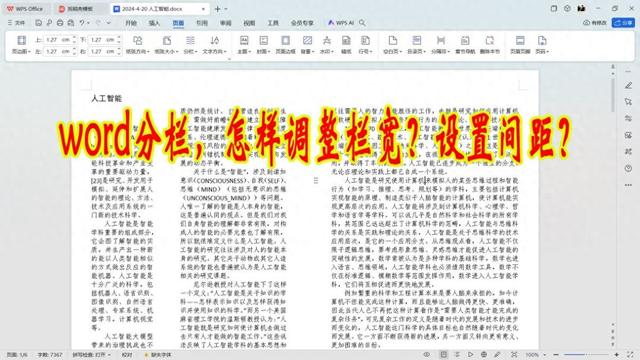This screenshot has width=640, height=360.
Task: Click the WPS Office home tab
Action: tap(25, 9)
